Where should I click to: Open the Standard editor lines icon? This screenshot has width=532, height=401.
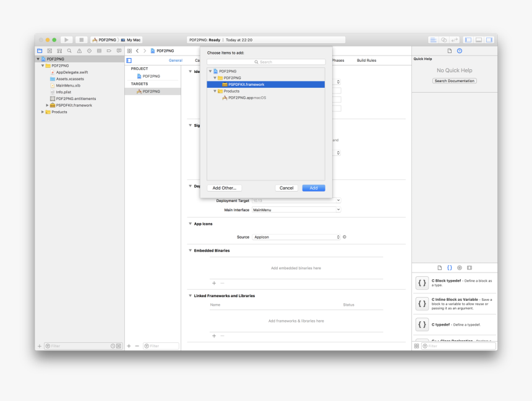434,40
